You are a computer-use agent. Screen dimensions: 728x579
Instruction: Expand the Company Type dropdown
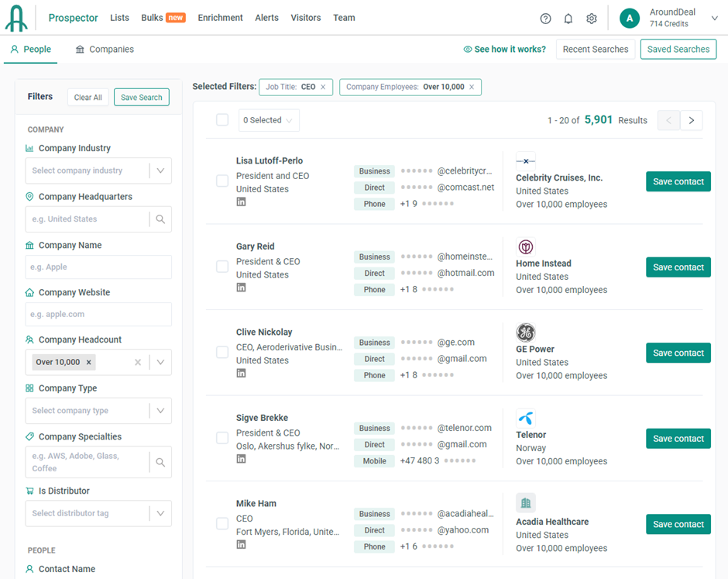click(x=160, y=411)
